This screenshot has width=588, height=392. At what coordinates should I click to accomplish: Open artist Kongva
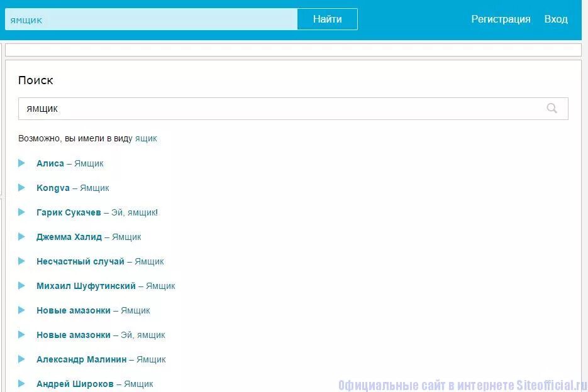[53, 188]
